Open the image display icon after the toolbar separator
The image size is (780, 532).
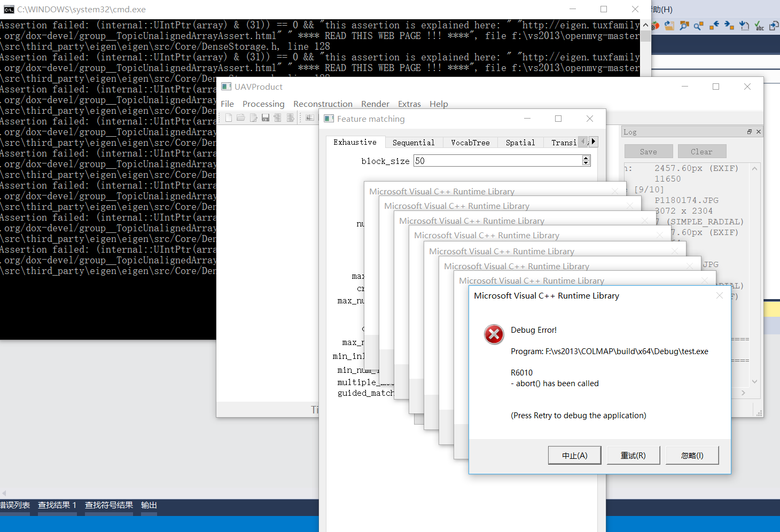[x=309, y=118]
